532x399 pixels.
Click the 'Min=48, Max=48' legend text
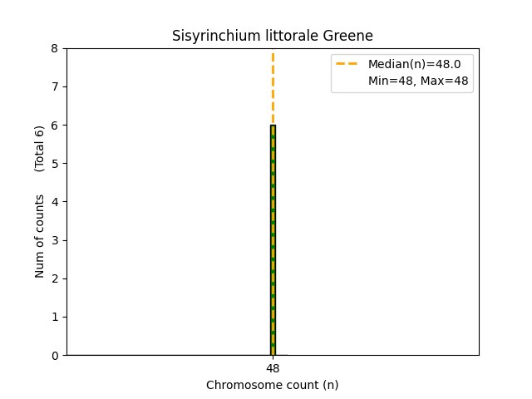tap(418, 81)
